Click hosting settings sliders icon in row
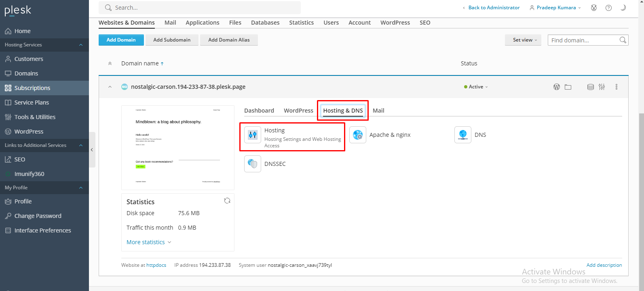 pos(602,87)
